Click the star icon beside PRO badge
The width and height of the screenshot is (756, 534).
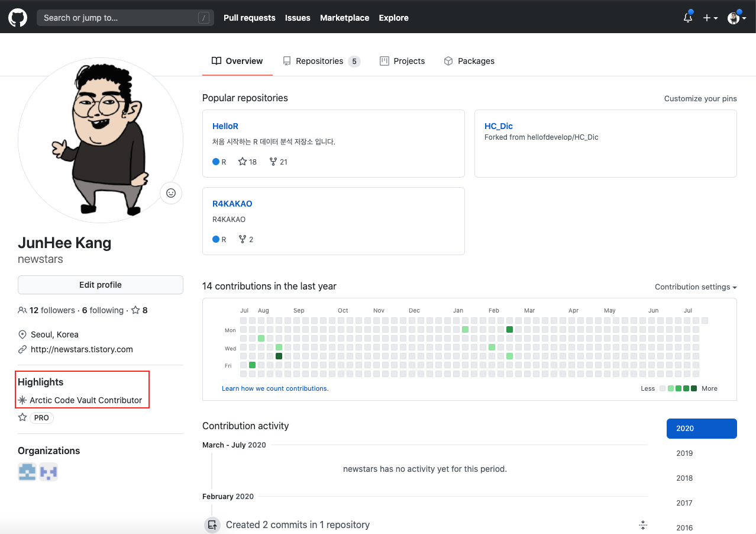(22, 417)
